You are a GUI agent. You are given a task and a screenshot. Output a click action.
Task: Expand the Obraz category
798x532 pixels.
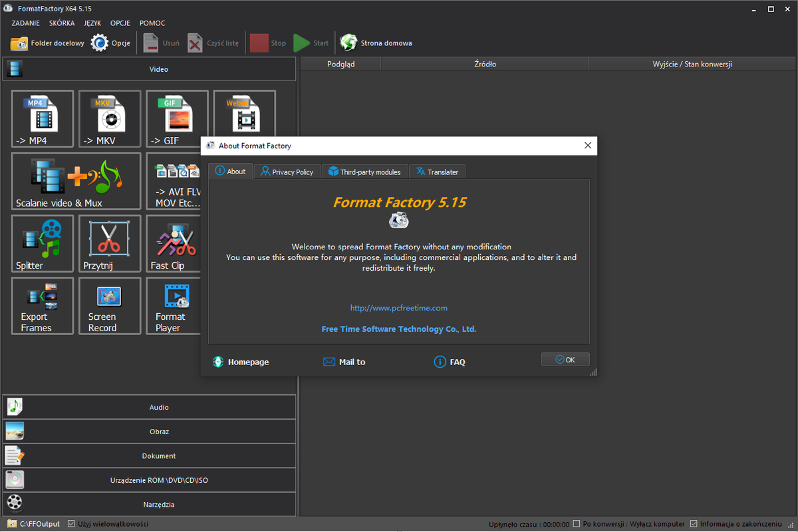(x=149, y=432)
